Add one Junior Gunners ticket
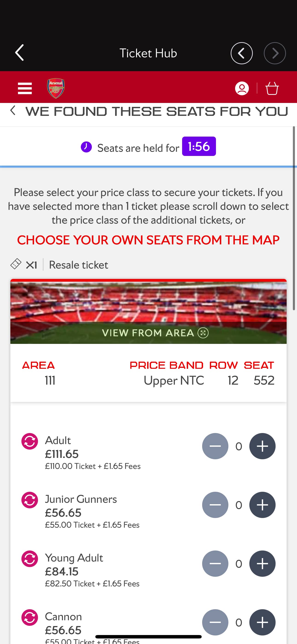297x644 pixels. [262, 505]
